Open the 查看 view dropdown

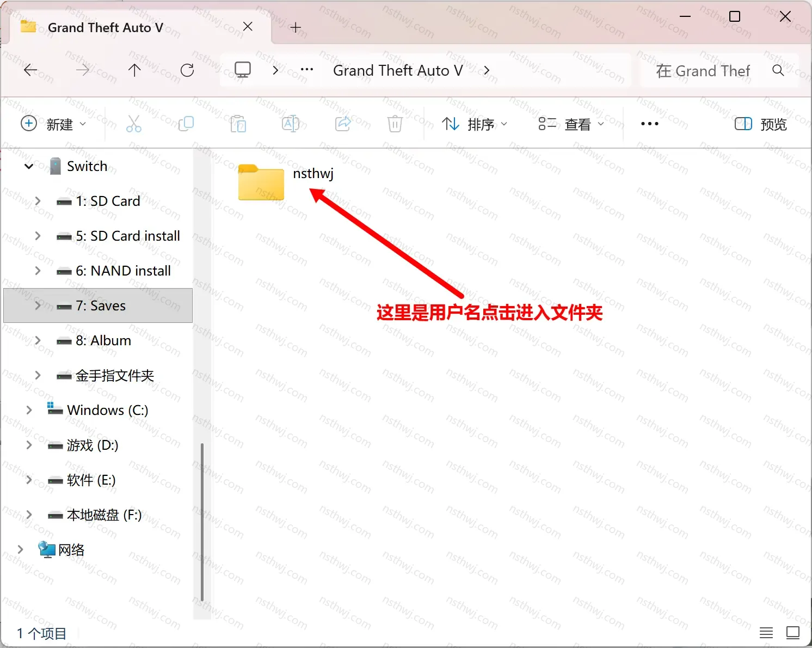571,124
